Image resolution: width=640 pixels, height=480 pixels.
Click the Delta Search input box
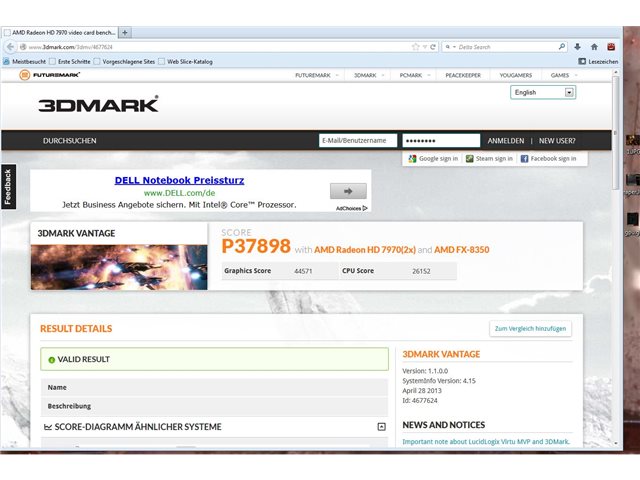506,47
